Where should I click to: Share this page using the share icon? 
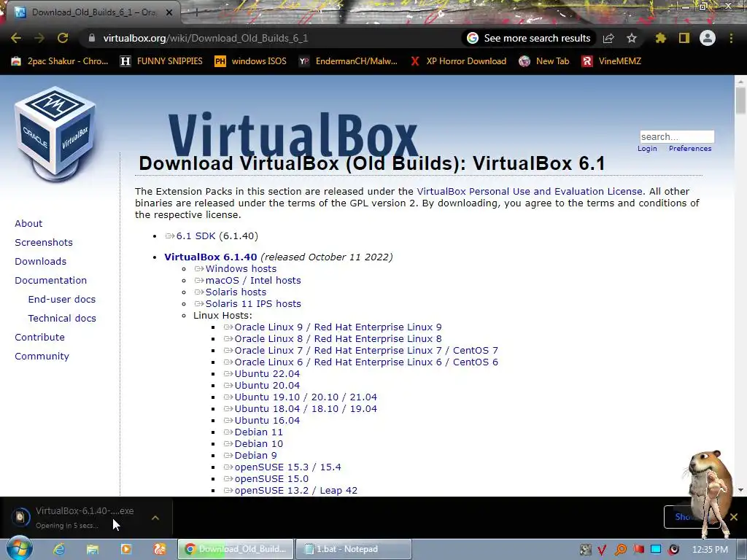tap(608, 38)
